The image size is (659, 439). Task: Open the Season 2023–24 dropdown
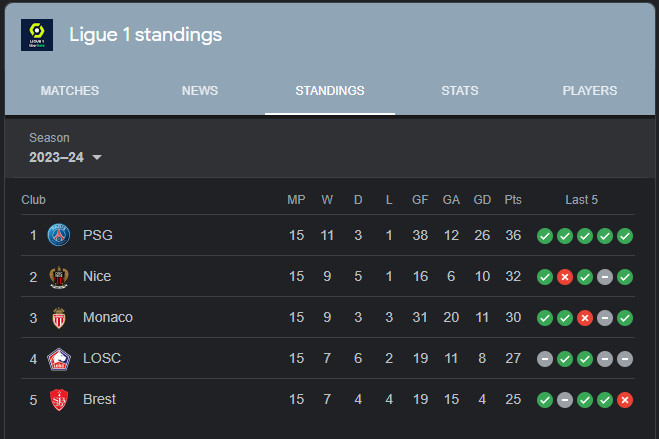click(x=66, y=157)
